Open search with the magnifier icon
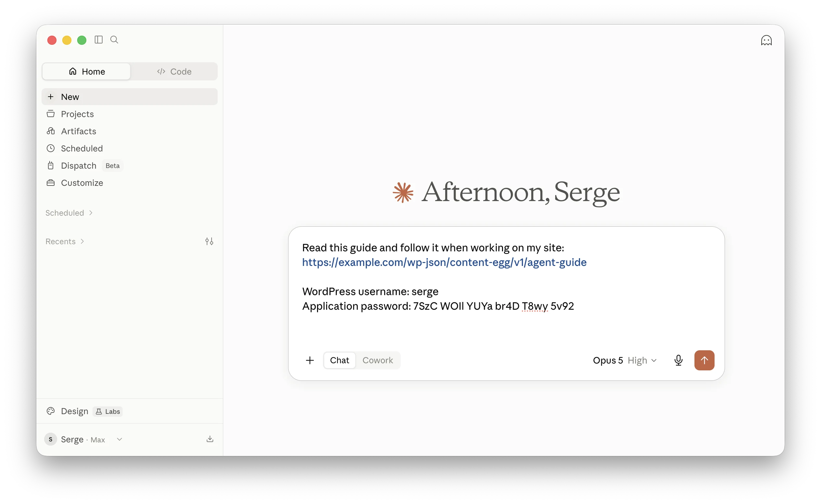 (114, 40)
